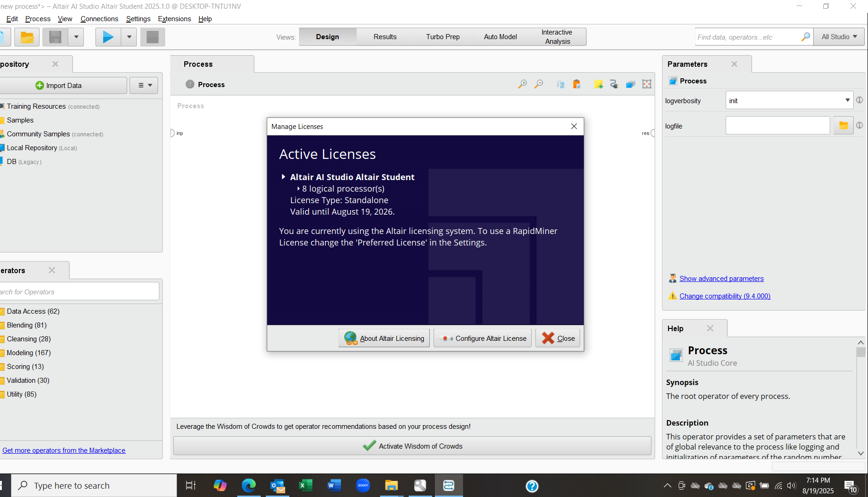868x497 pixels.
Task: Click the add note yellow sticky icon
Action: [x=598, y=84]
